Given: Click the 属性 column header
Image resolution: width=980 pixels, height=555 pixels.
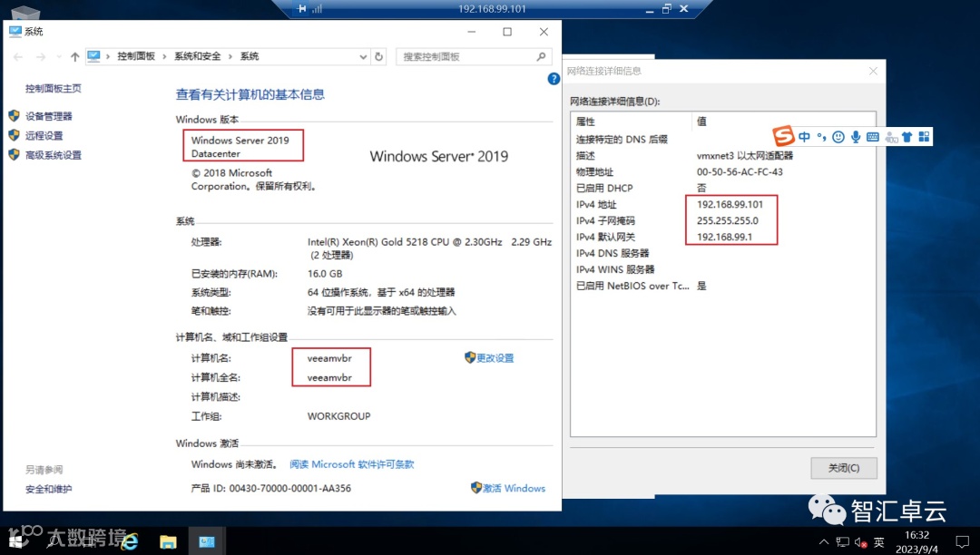Looking at the screenshot, I should click(x=632, y=122).
